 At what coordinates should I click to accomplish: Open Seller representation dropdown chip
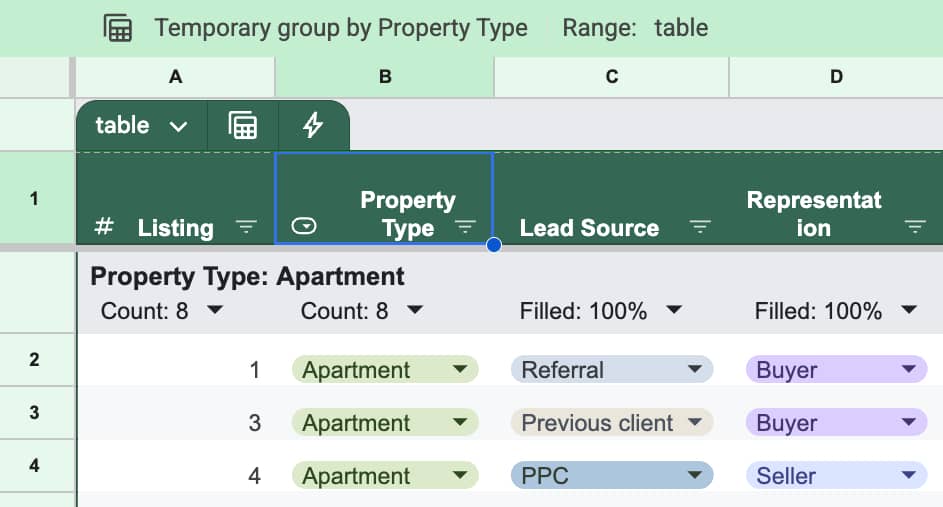click(835, 476)
